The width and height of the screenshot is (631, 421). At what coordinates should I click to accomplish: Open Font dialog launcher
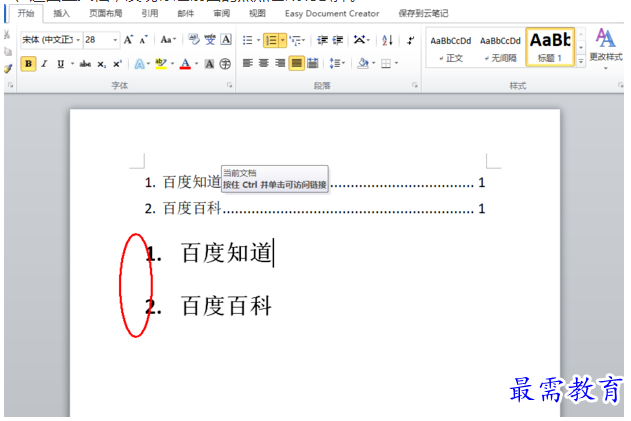[x=229, y=85]
